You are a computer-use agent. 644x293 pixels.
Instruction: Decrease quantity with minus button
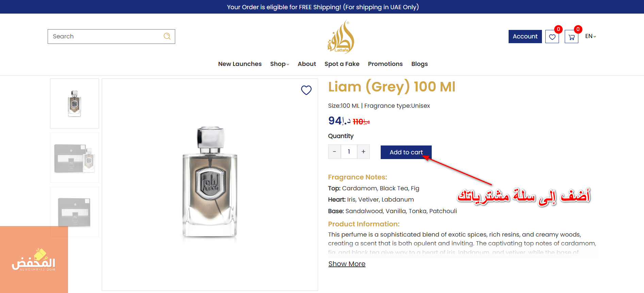coord(334,152)
